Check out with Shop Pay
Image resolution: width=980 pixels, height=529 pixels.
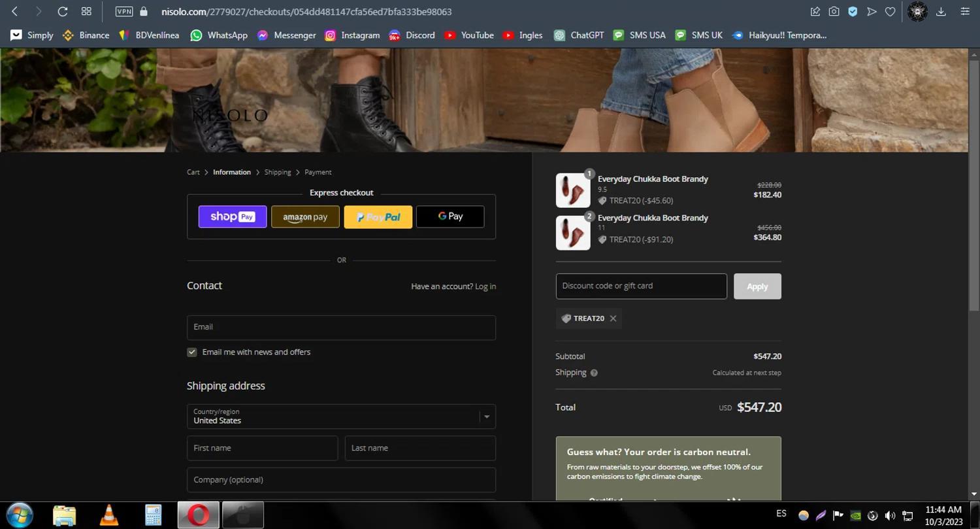pos(233,216)
